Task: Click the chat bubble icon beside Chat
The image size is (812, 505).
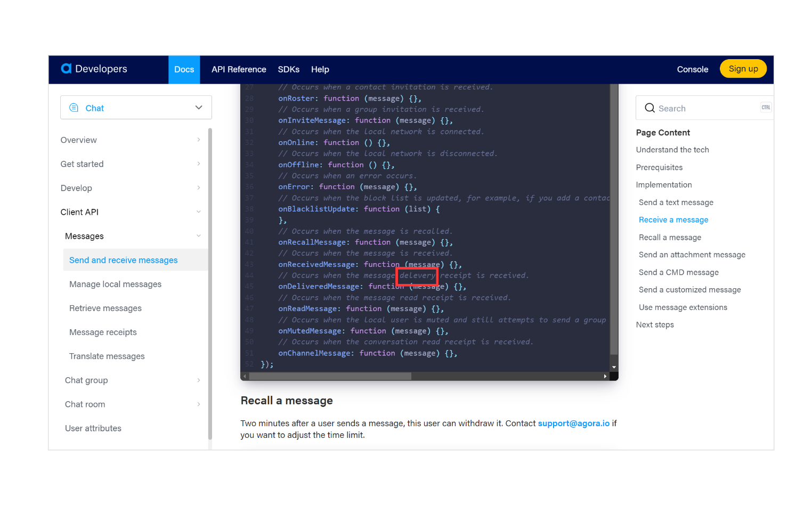Action: tap(73, 107)
